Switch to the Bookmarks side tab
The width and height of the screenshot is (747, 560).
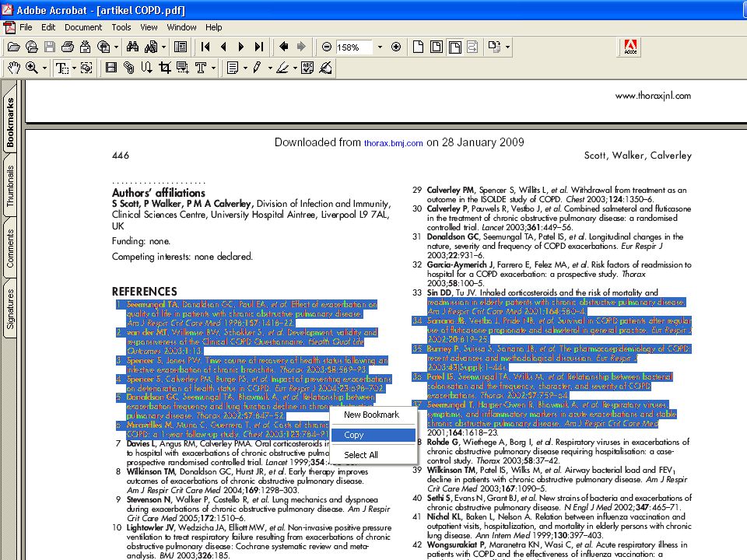pos(10,122)
